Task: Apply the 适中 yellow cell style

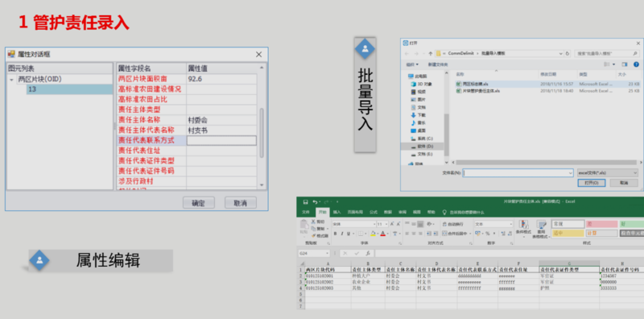Action: 568,233
